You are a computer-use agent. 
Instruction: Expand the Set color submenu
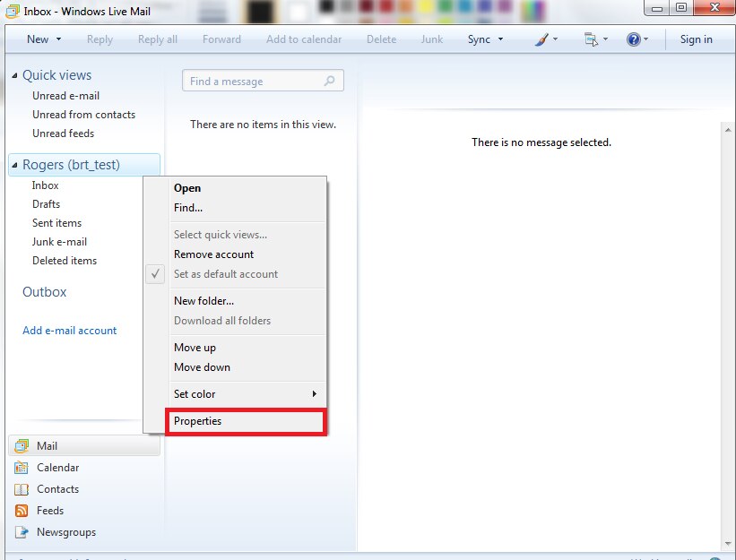(x=314, y=394)
